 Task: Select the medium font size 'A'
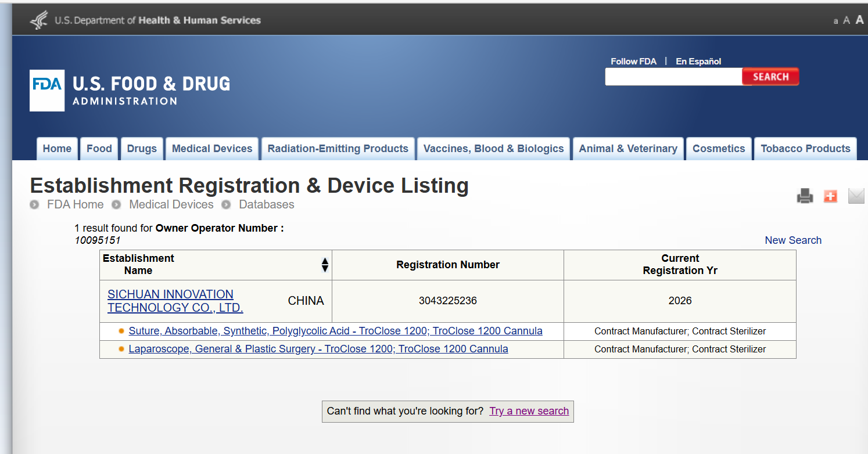[x=847, y=20]
